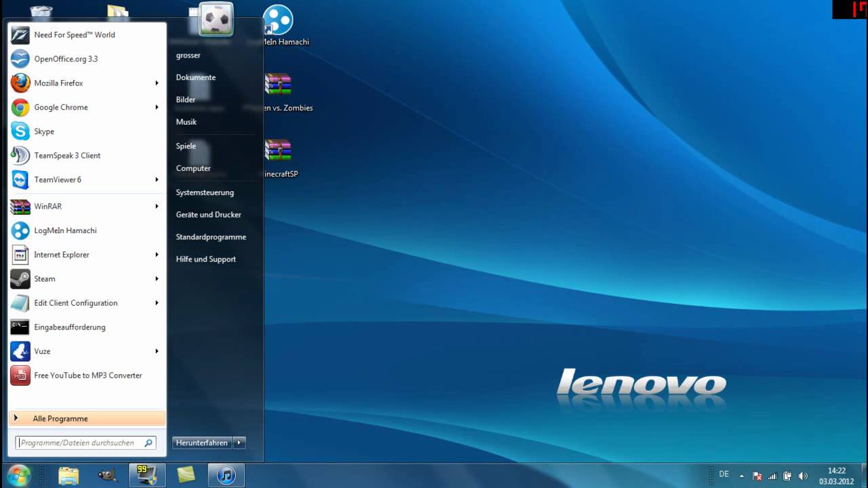Open Windows Explorer from the taskbar
Viewport: 868px width, 488px height.
[x=68, y=475]
